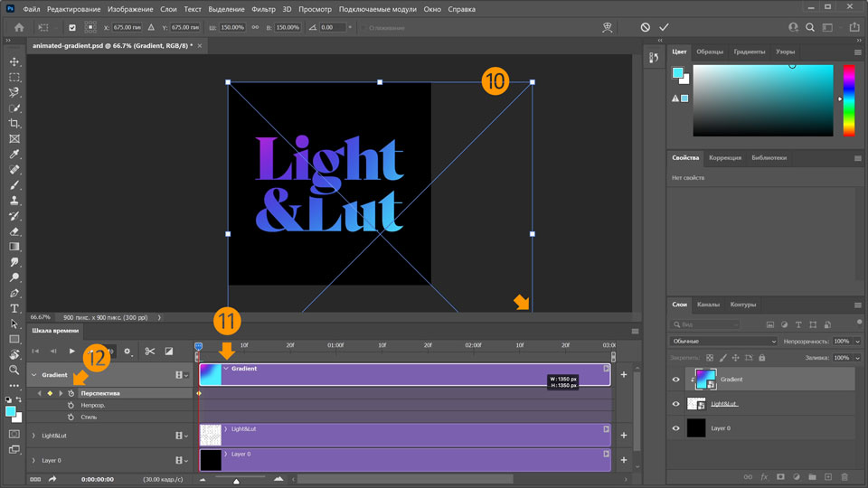This screenshot has height=488, width=868.
Task: Expand the Light&Lut track in timeline
Action: point(33,436)
